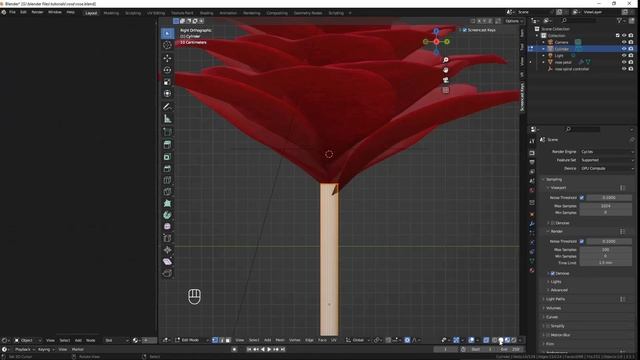Open the Output properties tab

coord(532,162)
